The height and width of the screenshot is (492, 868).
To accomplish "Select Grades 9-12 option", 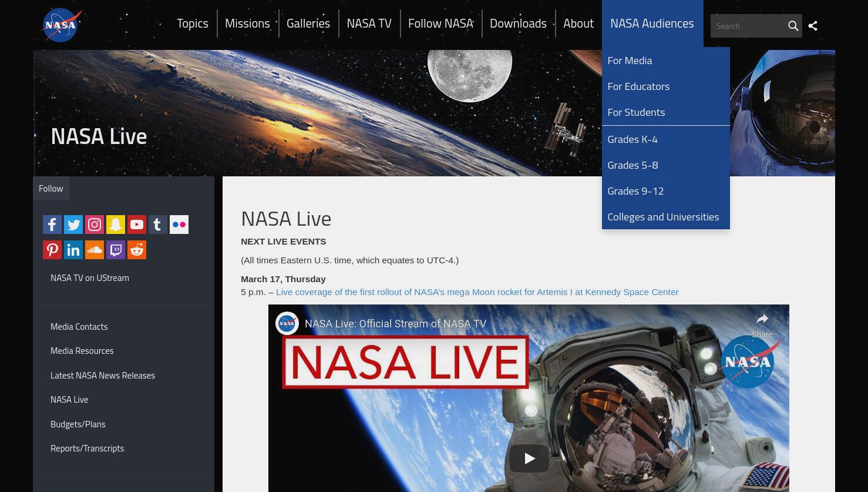I will click(x=665, y=190).
